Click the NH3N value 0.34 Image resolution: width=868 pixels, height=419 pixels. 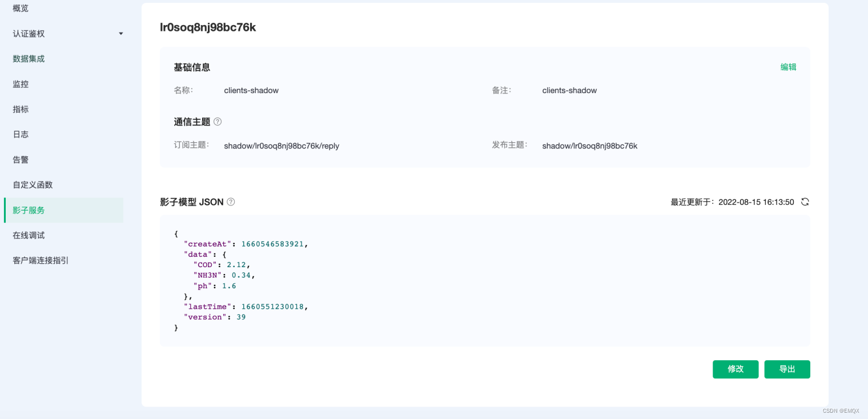tap(241, 275)
